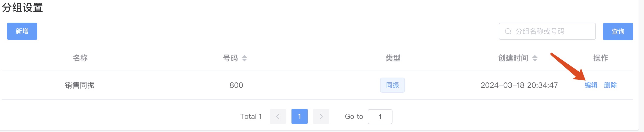Select the 销售同振 name cell
Image resolution: width=644 pixels, height=132 pixels.
click(80, 85)
